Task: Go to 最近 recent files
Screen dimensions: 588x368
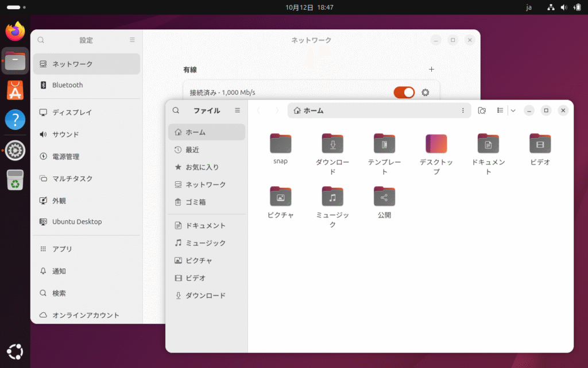Action: tap(192, 149)
